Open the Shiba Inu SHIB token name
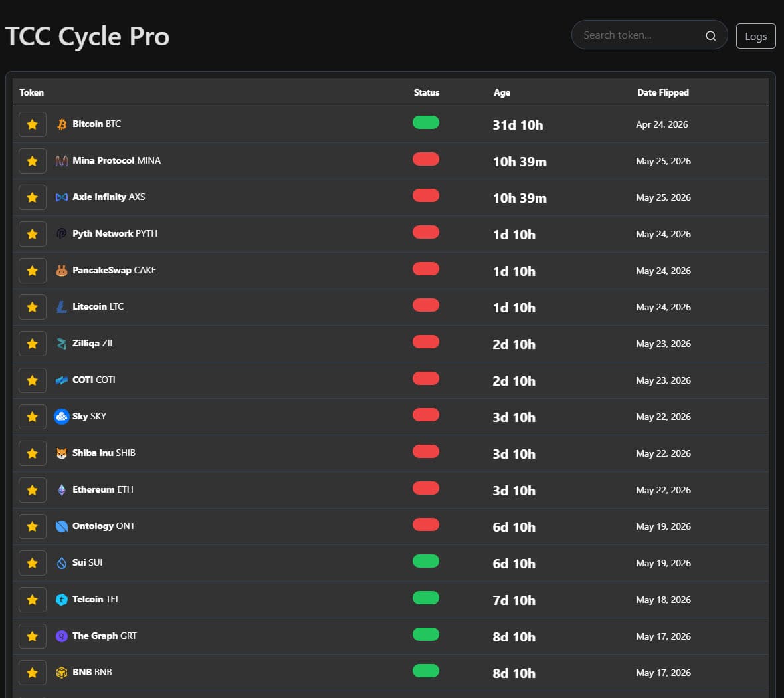This screenshot has width=784, height=698. (104, 453)
